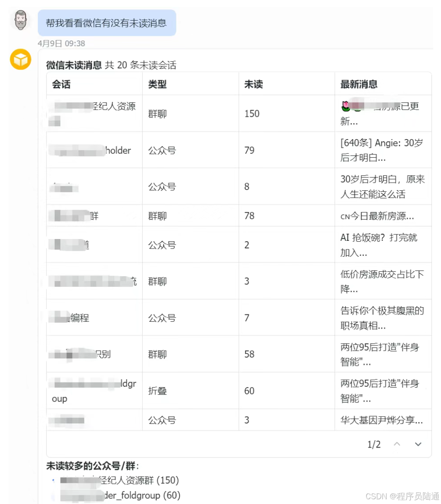Click the unread count 150
Screen dimensions: 441x504
coord(252,113)
